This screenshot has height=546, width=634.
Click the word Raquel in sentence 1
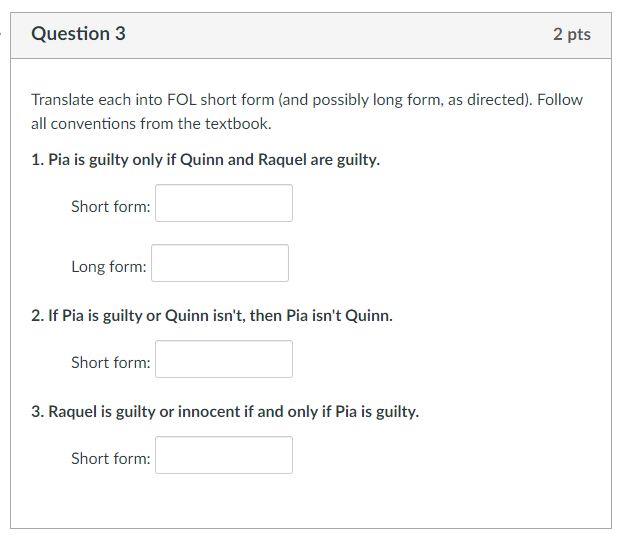[282, 160]
